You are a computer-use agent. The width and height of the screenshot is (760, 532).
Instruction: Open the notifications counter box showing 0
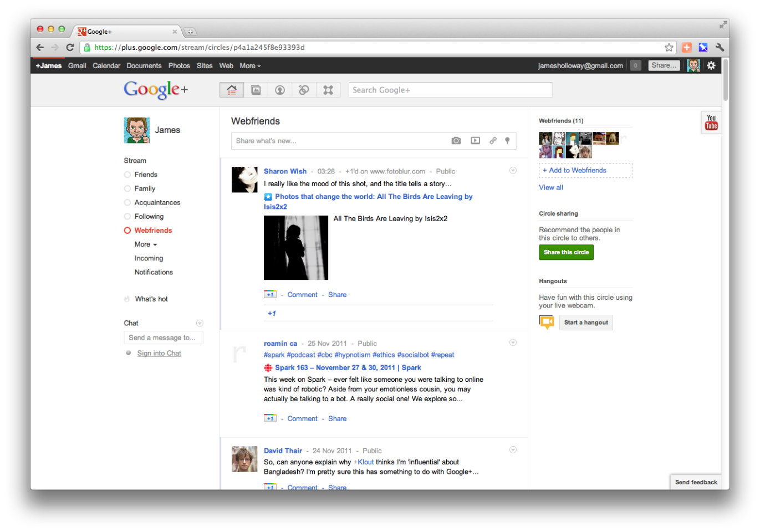click(636, 65)
